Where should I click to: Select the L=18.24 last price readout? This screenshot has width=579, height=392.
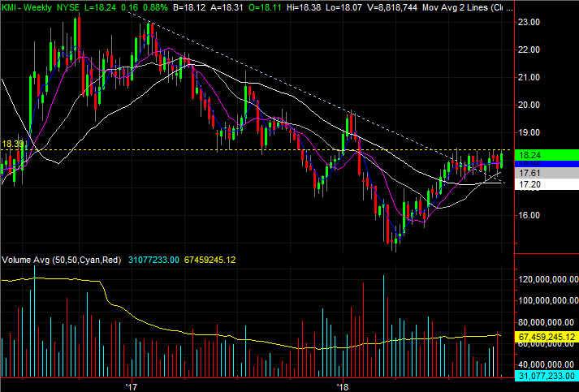pyautogui.click(x=99, y=7)
